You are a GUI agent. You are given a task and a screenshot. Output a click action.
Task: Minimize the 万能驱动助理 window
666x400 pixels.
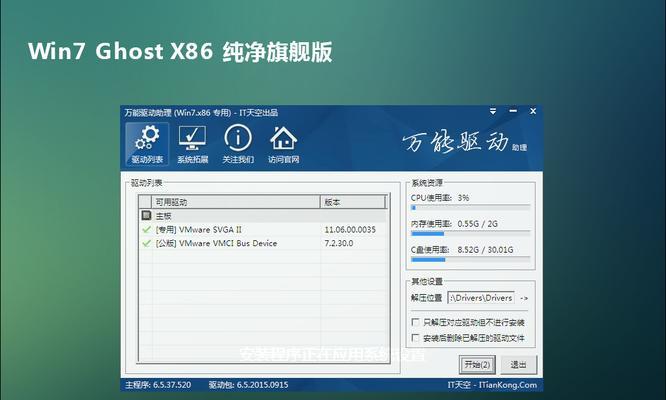click(x=513, y=111)
